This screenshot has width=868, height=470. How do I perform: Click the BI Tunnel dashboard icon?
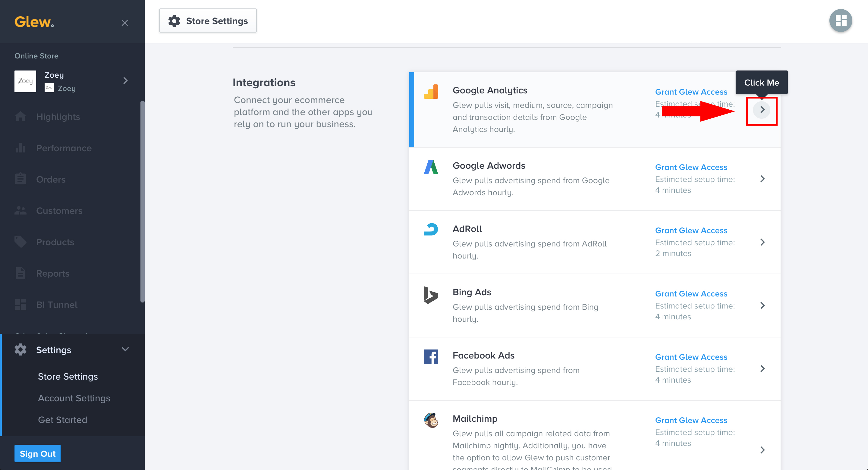20,305
